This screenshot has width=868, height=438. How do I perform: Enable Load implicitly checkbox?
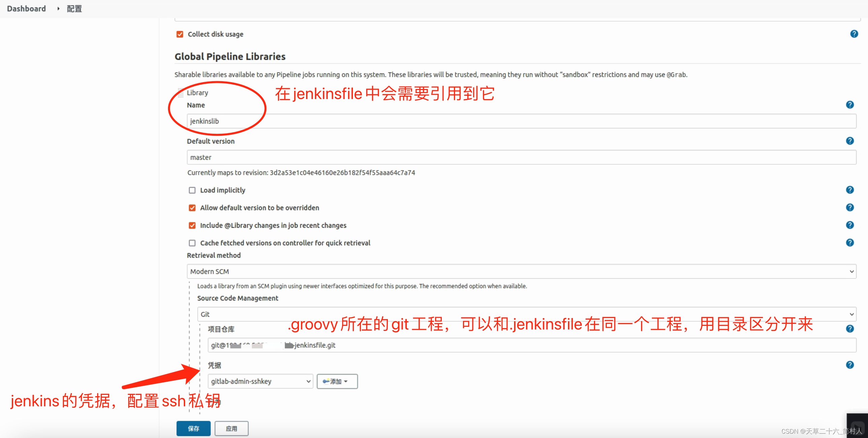[192, 190]
